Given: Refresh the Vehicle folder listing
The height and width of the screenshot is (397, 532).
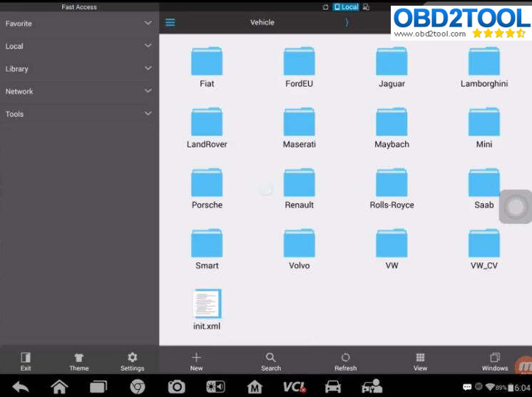Looking at the screenshot, I should tap(345, 361).
